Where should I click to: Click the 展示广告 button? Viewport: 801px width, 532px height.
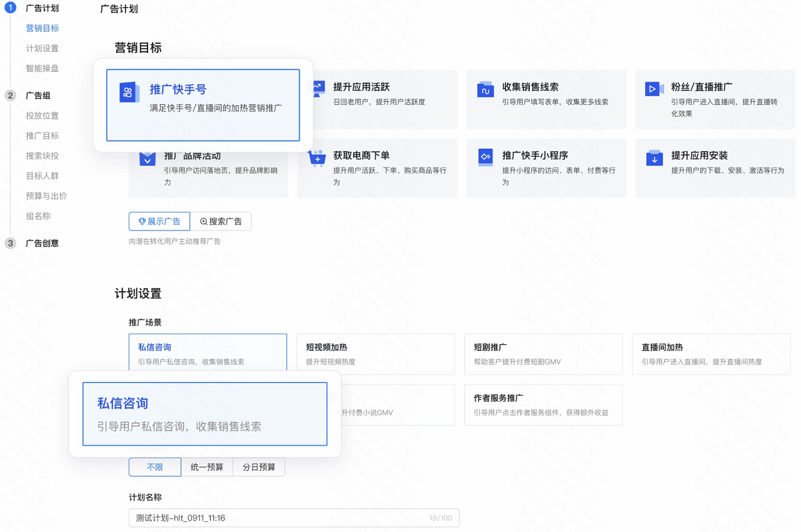[159, 221]
